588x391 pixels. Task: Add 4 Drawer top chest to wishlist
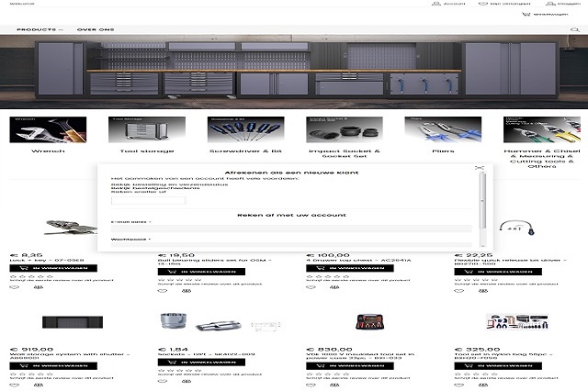pyautogui.click(x=311, y=286)
